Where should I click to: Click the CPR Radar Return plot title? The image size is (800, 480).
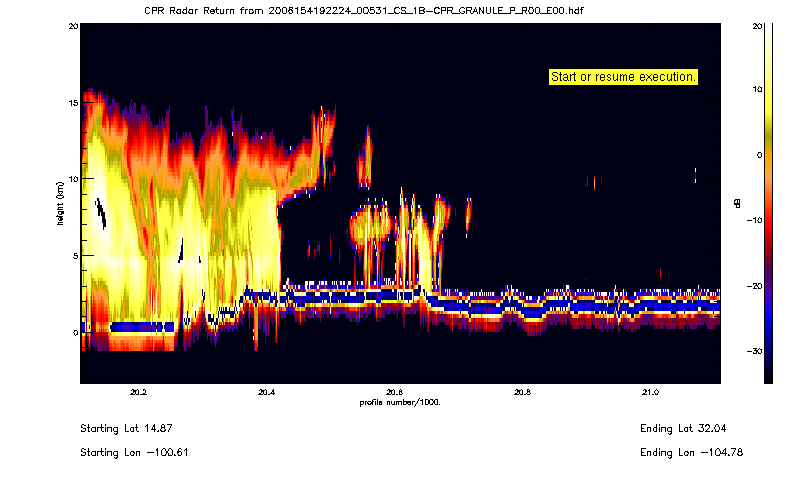coord(364,10)
